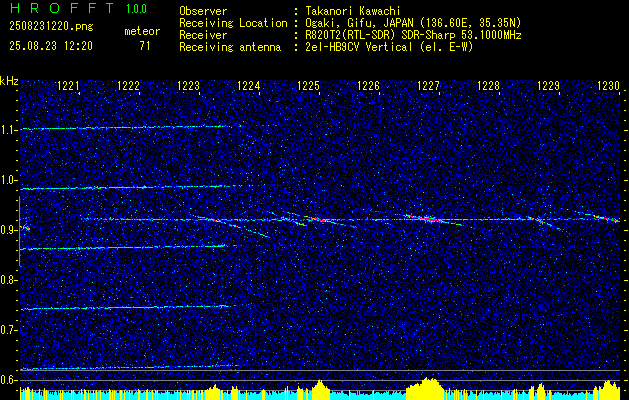Click the version number 1.0.0

point(136,9)
